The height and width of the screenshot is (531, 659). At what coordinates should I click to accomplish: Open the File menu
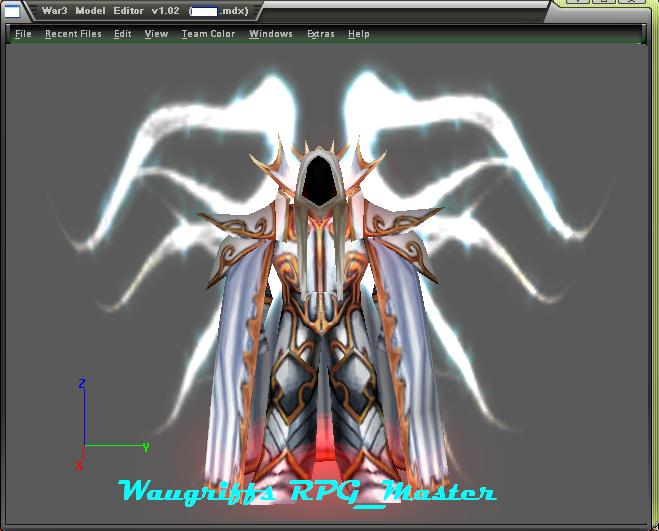coord(23,34)
